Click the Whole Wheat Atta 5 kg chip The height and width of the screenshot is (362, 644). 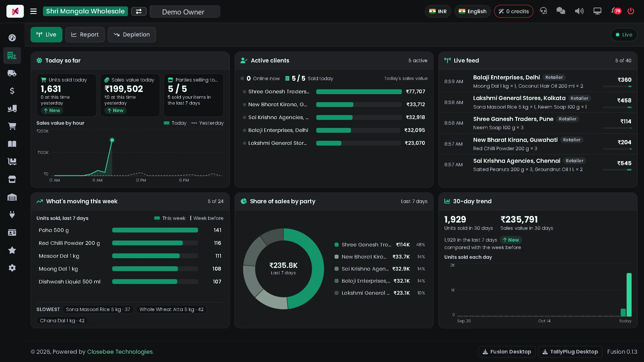[x=171, y=309]
